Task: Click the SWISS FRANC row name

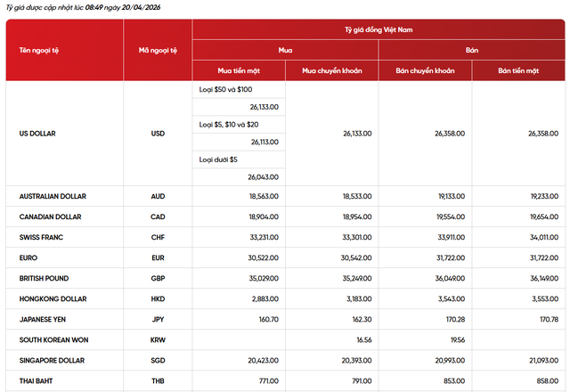Action: (x=41, y=238)
